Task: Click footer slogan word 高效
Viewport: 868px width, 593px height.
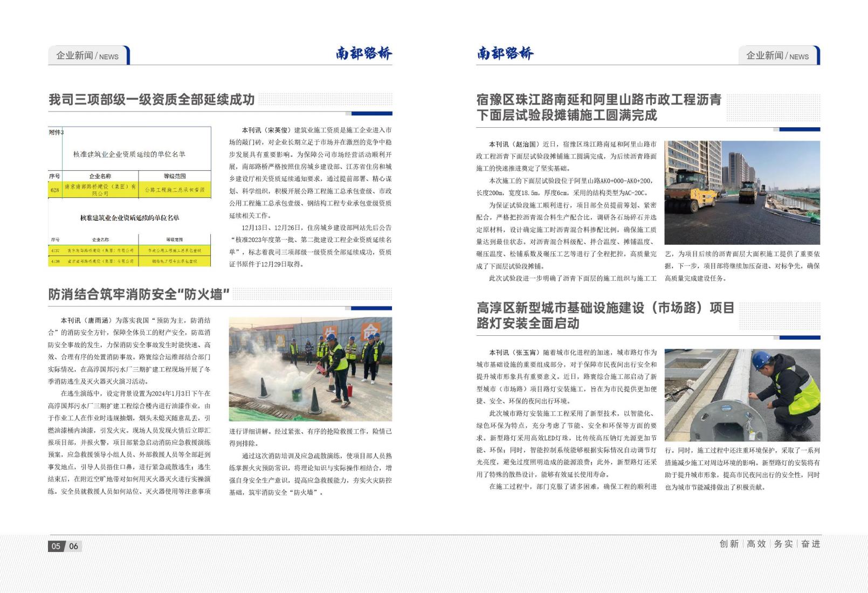Action: click(x=756, y=544)
